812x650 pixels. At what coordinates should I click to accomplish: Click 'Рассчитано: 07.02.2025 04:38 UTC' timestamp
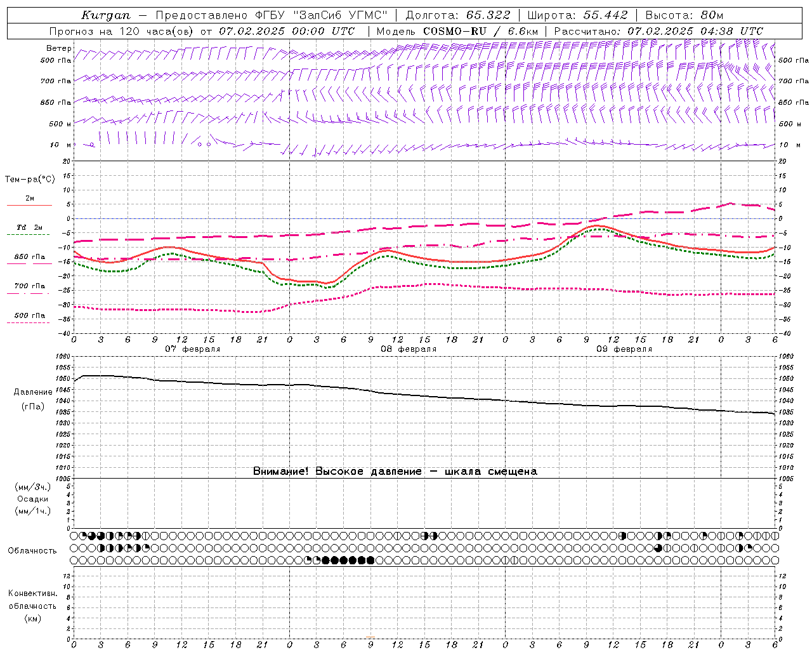coord(658,31)
